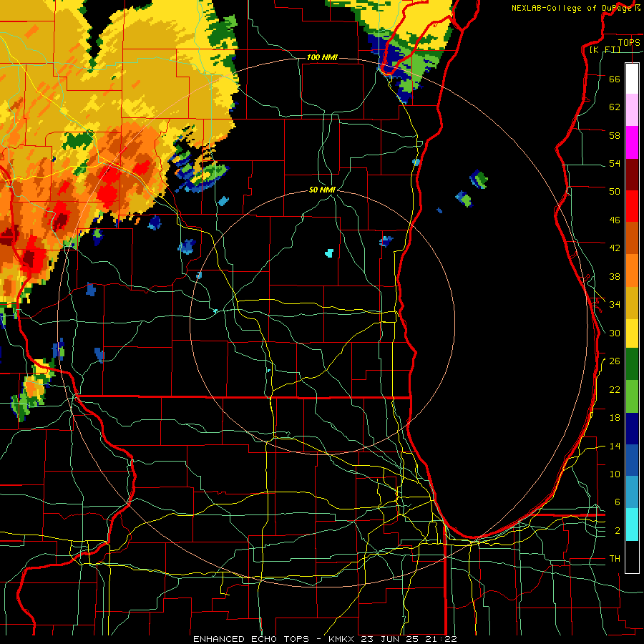Click the light pink legend swatch
This screenshot has width=644, height=644.
point(632,110)
